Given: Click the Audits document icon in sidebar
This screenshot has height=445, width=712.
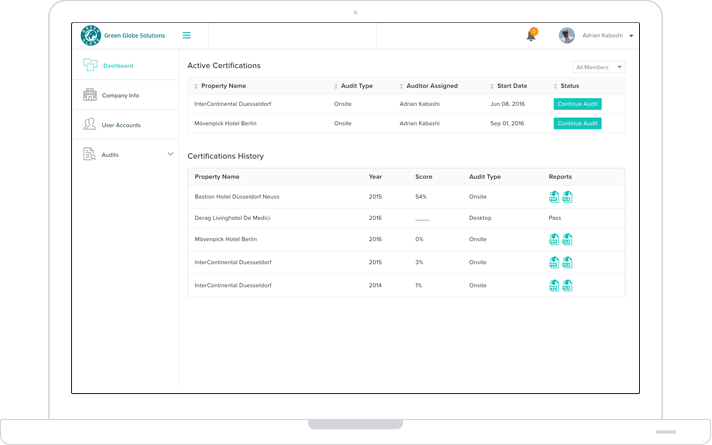Looking at the screenshot, I should [89, 154].
